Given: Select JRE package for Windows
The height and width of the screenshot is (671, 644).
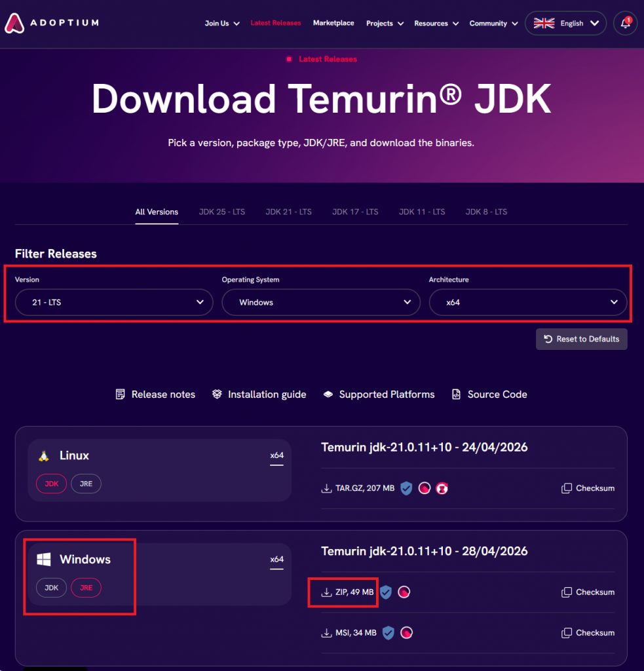Looking at the screenshot, I should (x=86, y=588).
